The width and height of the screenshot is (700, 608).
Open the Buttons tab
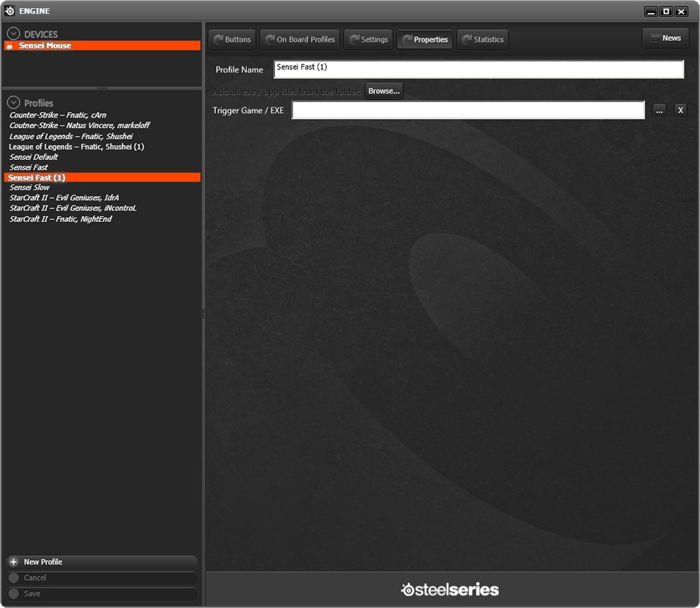click(x=232, y=39)
